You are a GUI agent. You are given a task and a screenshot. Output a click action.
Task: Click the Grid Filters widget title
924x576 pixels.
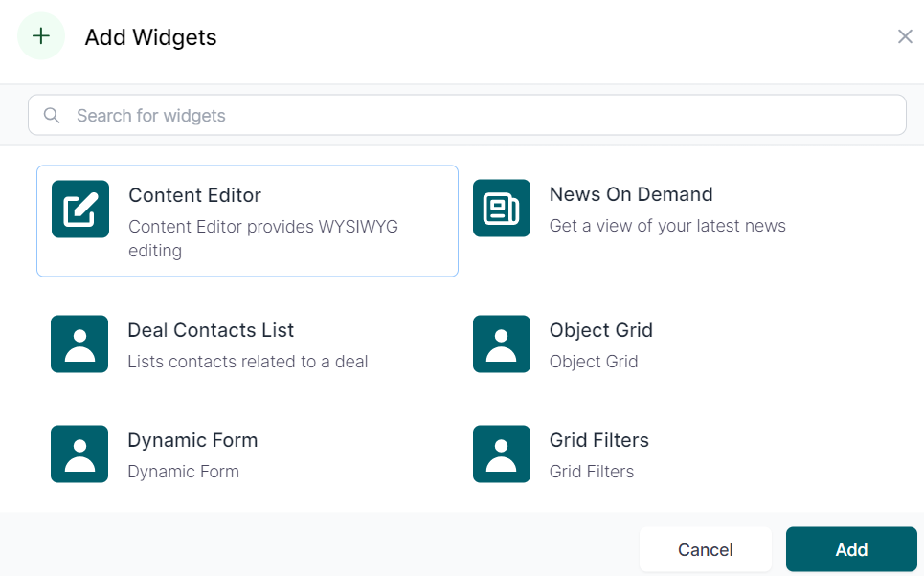tap(598, 440)
